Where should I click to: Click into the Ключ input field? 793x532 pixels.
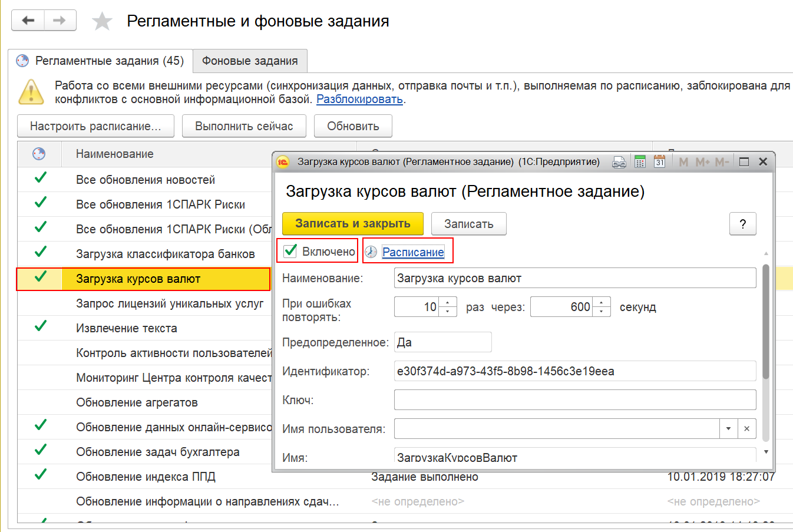[x=575, y=400]
